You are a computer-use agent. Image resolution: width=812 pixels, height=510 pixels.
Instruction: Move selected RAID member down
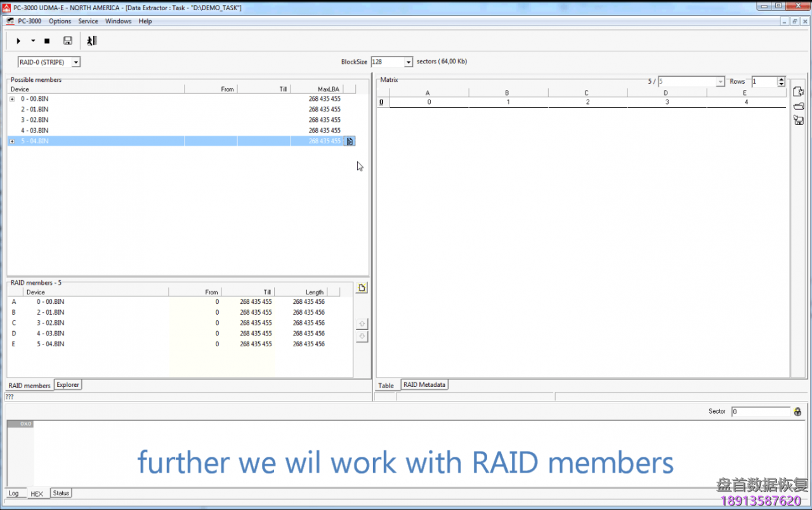[x=362, y=336]
